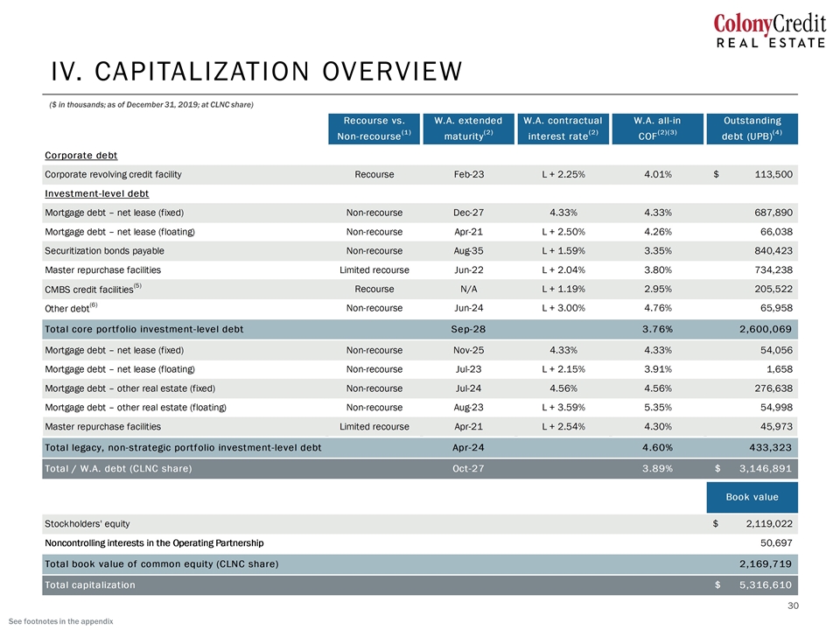This screenshot has height=630, width=840.
Task: Click the '$ in thousands' subtitle note
Action: 151,105
